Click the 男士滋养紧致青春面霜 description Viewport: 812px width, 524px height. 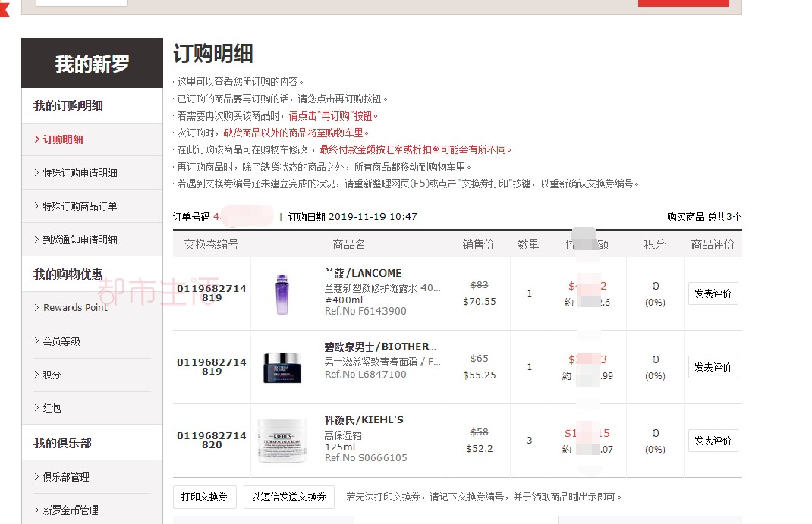coord(382,362)
